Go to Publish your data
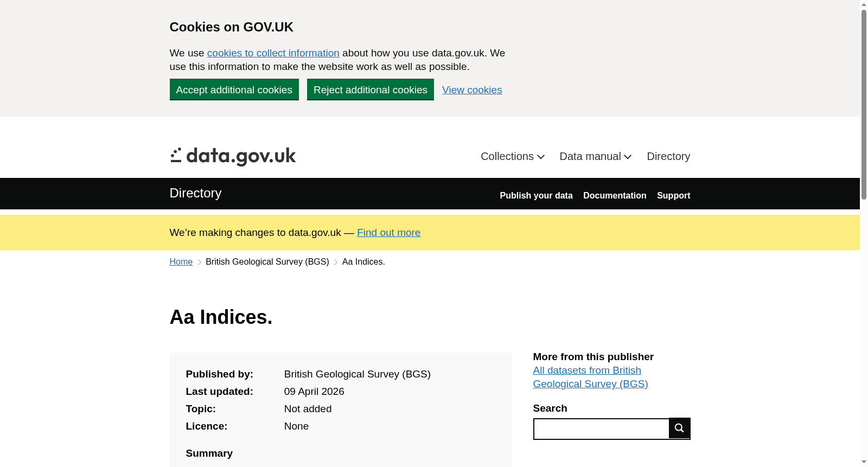Viewport: 868px width, 467px height. tap(536, 196)
